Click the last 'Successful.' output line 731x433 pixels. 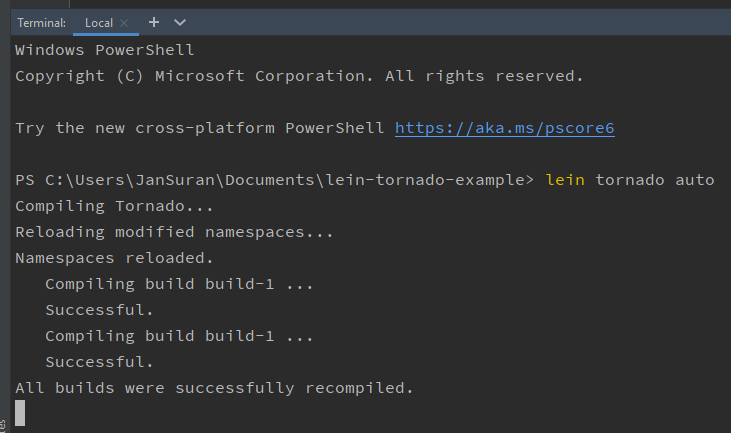[x=99, y=362]
